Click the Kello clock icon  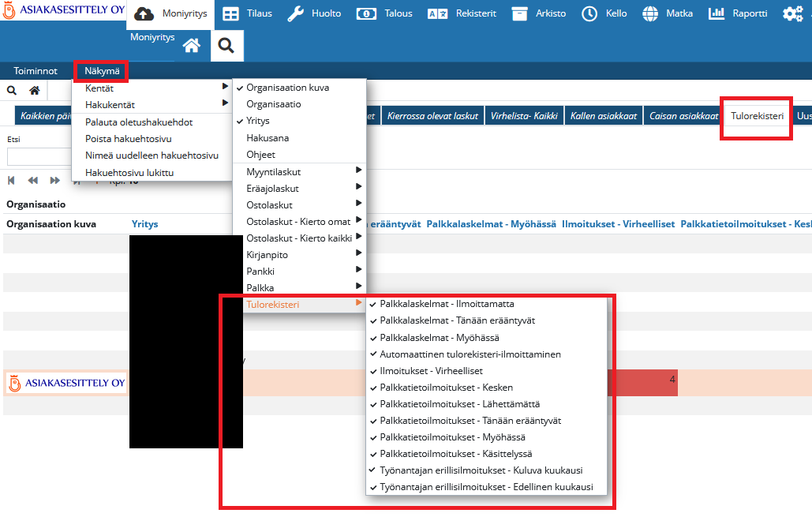click(589, 14)
